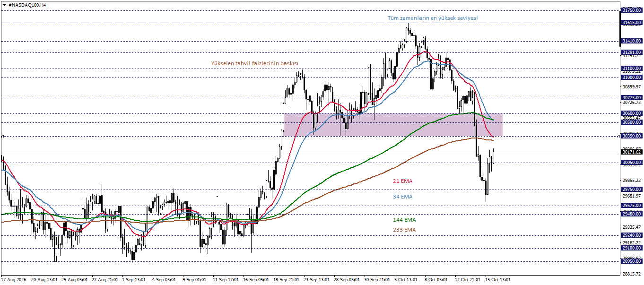Click the 31410.00 price level tag
Viewport: 644px width, 285px height.
[x=631, y=41]
